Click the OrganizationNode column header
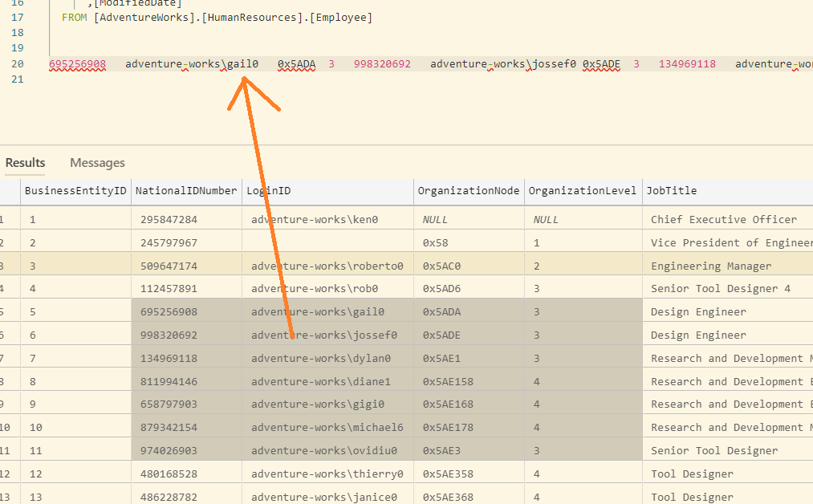 (469, 191)
